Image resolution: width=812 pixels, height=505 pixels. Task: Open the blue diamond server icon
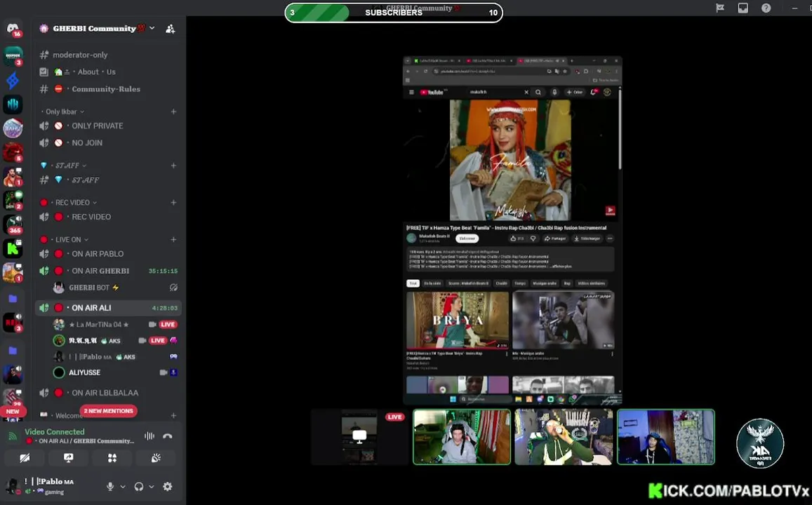pos(13,81)
